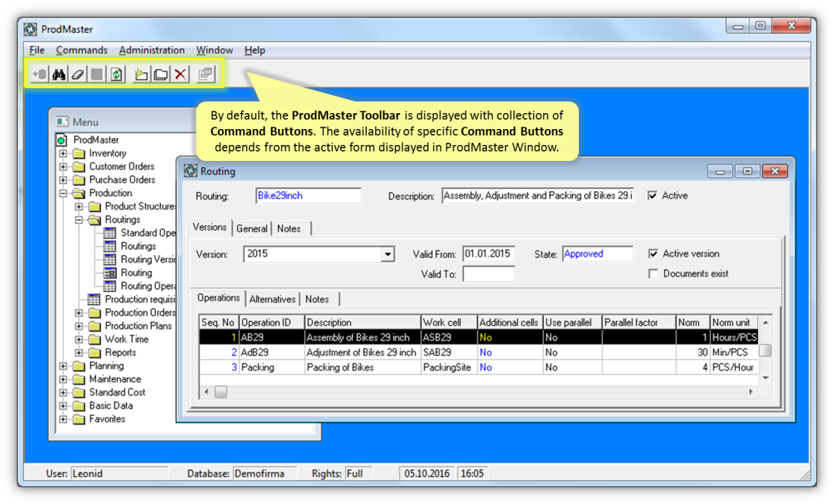Image resolution: width=834 pixels, height=504 pixels.
Task: Click the grayed overlapping windows toolbar icon
Action: point(205,74)
